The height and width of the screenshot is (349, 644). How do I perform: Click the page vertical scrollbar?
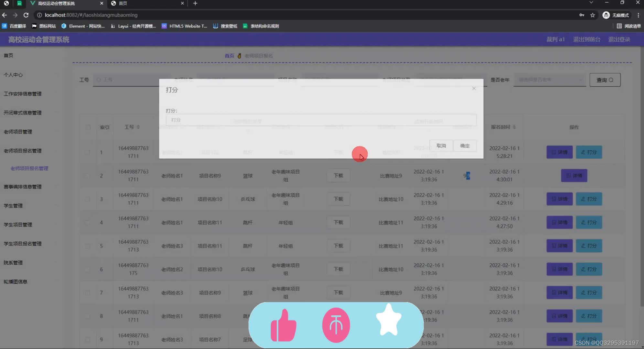click(x=642, y=176)
